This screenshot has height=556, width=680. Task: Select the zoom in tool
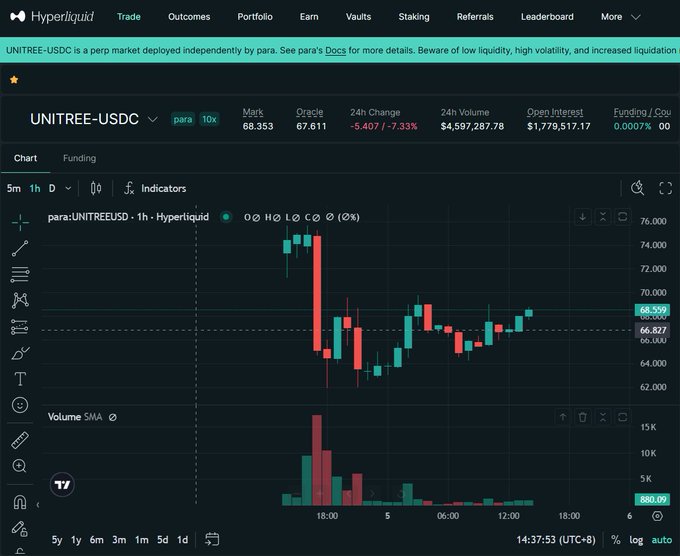[x=20, y=466]
